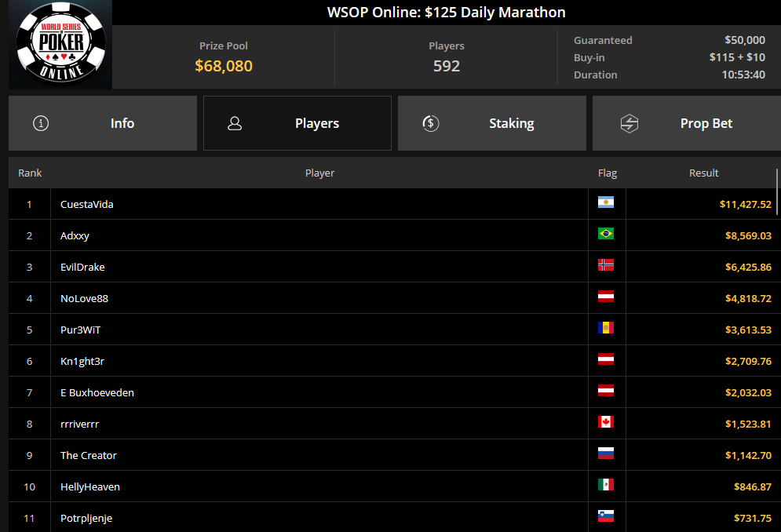
Task: Click the WSOP Online $125 Daily Marathon title
Action: pos(447,12)
